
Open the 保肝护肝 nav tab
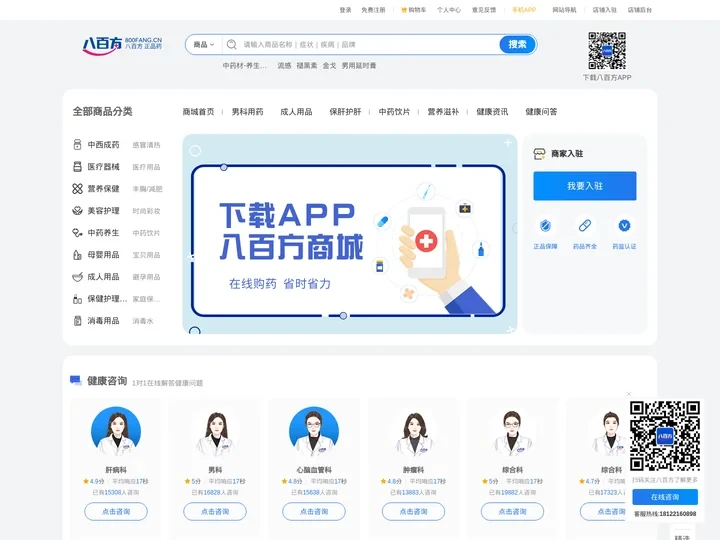coord(345,112)
